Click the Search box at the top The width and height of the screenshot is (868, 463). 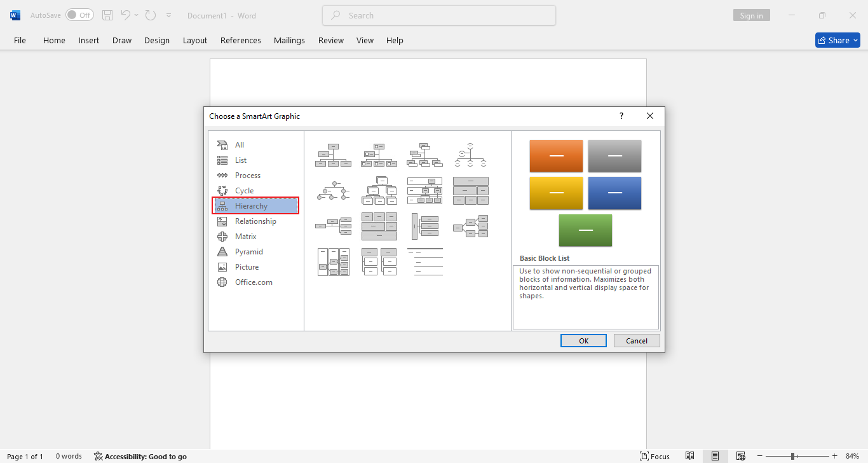point(438,15)
